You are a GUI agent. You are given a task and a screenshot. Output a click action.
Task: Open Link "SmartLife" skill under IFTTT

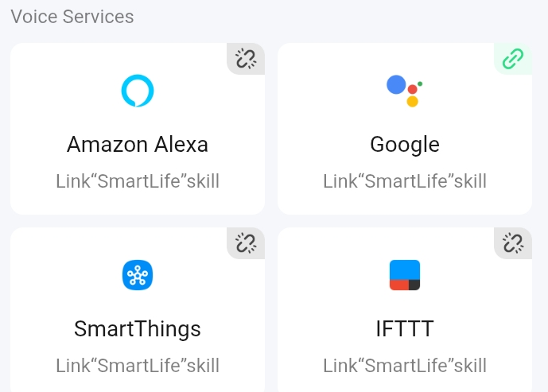coord(405,366)
